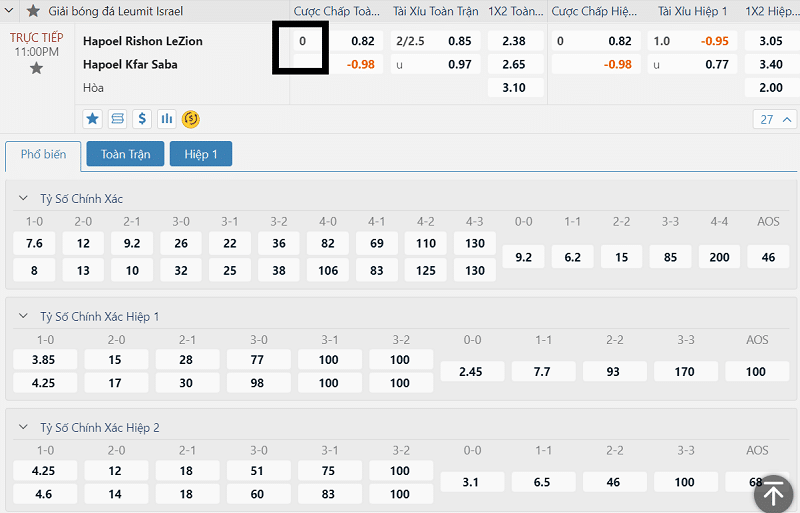Choose second-half score 1-1 odds 6.5
The image size is (800, 513).
click(x=543, y=482)
